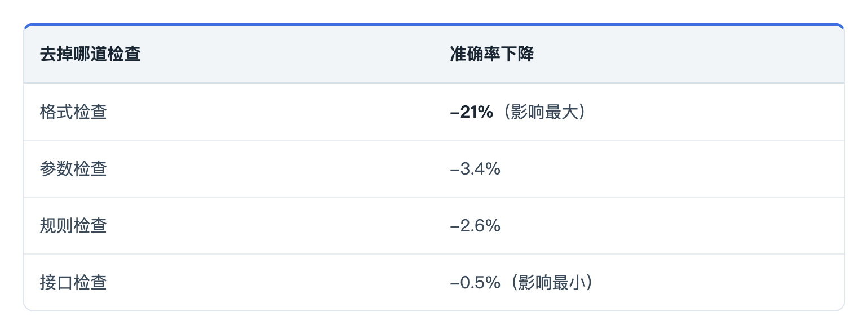This screenshot has width=868, height=334.
Task: Click the blue top border of the table
Action: pos(434,24)
